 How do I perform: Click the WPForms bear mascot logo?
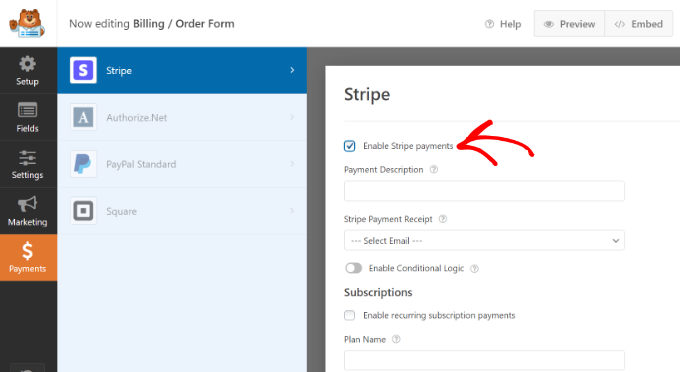pyautogui.click(x=27, y=23)
